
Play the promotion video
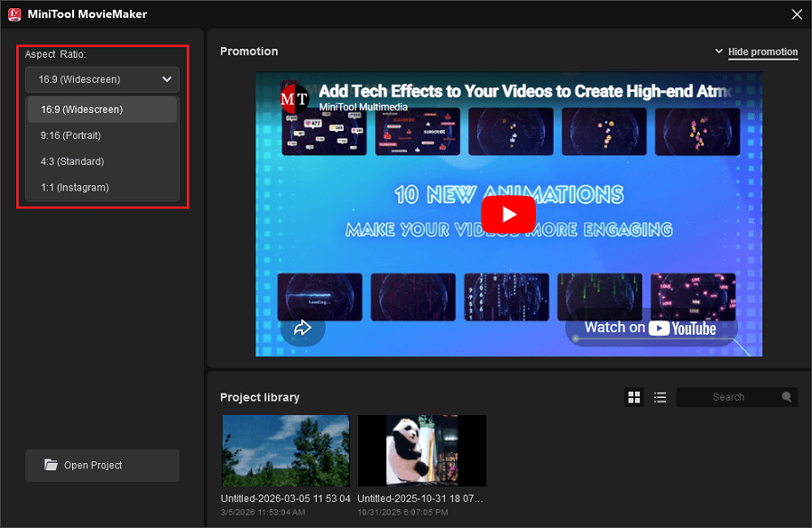[x=508, y=214]
